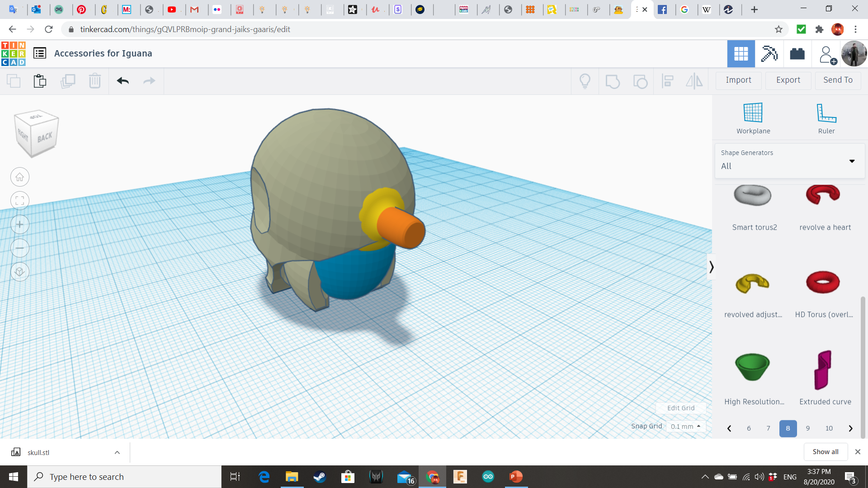Click the Edit Grid button
The image size is (868, 488).
(680, 408)
